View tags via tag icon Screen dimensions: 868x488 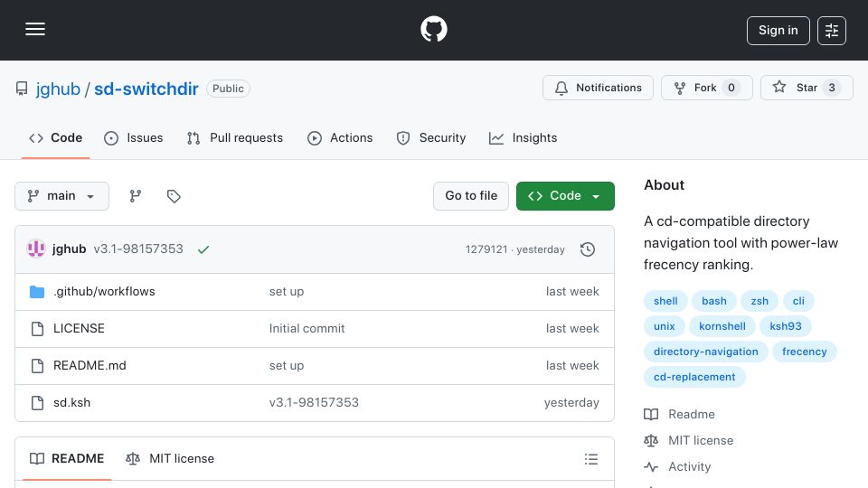pyautogui.click(x=174, y=196)
